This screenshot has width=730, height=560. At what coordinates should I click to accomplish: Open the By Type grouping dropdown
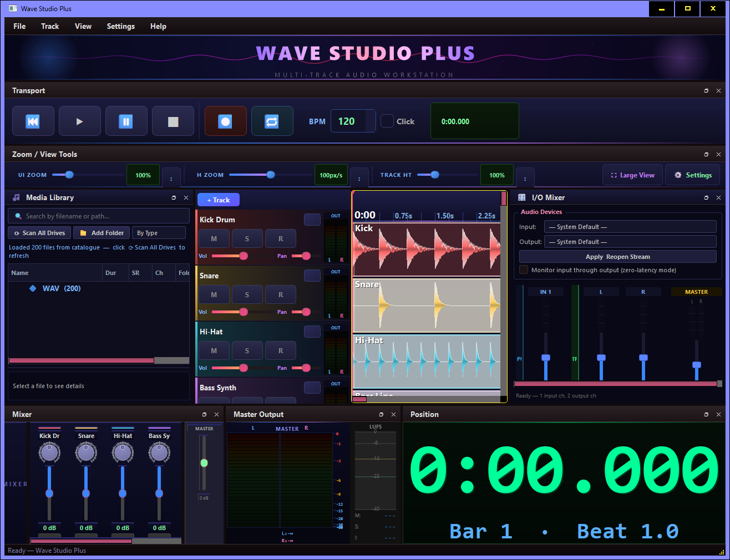coord(159,233)
